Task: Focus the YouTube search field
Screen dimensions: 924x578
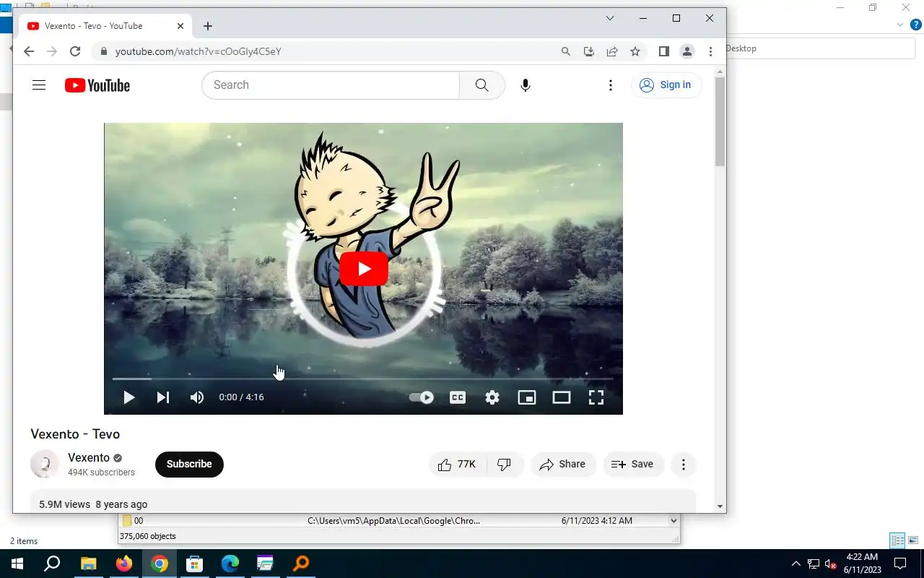Action: (x=331, y=85)
